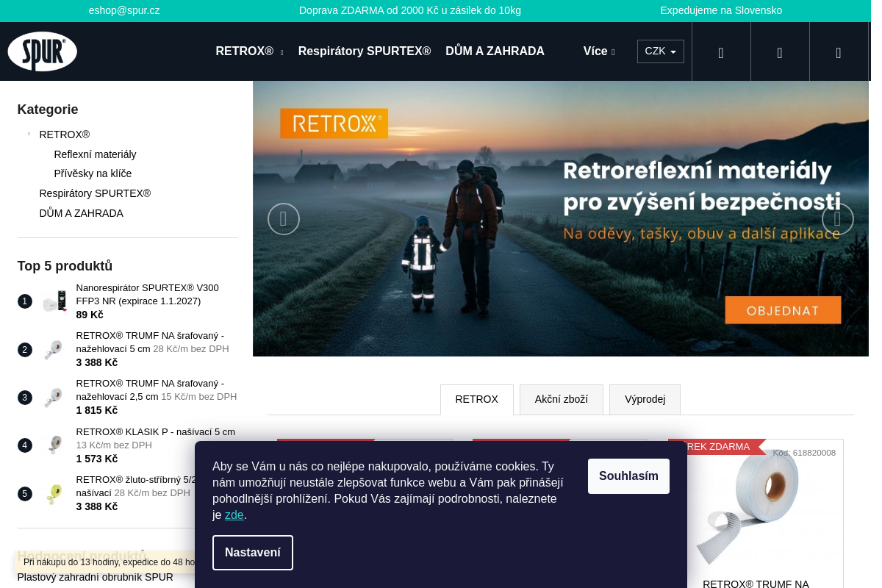Image resolution: width=882 pixels, height=588 pixels.
Task: Click 'Plastový zahradní obrubník SPUR' text
Action: pos(96,577)
